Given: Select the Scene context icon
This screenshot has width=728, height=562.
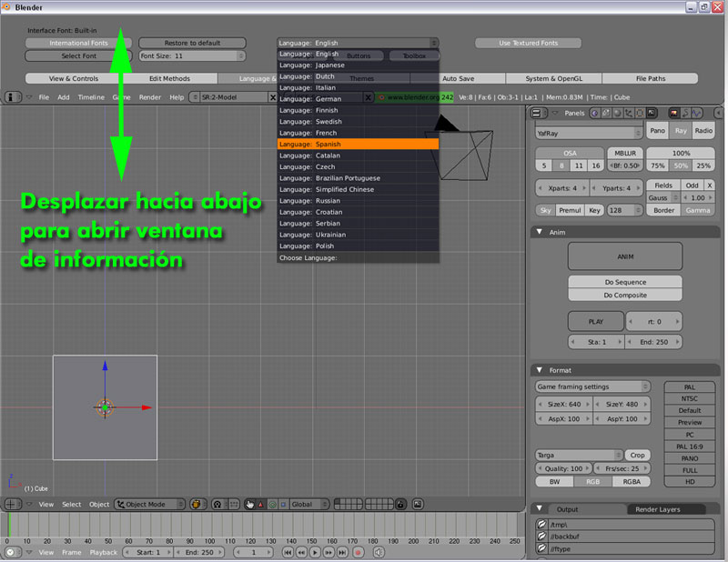Looking at the screenshot, I should point(652,113).
